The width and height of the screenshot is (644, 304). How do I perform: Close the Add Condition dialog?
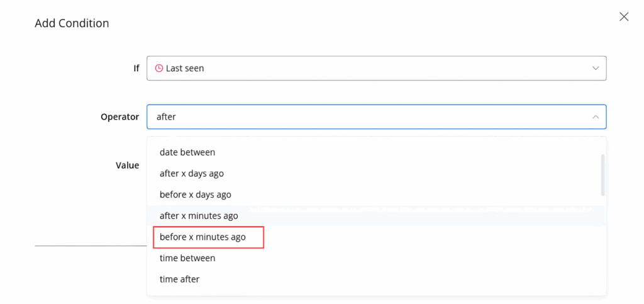624,17
